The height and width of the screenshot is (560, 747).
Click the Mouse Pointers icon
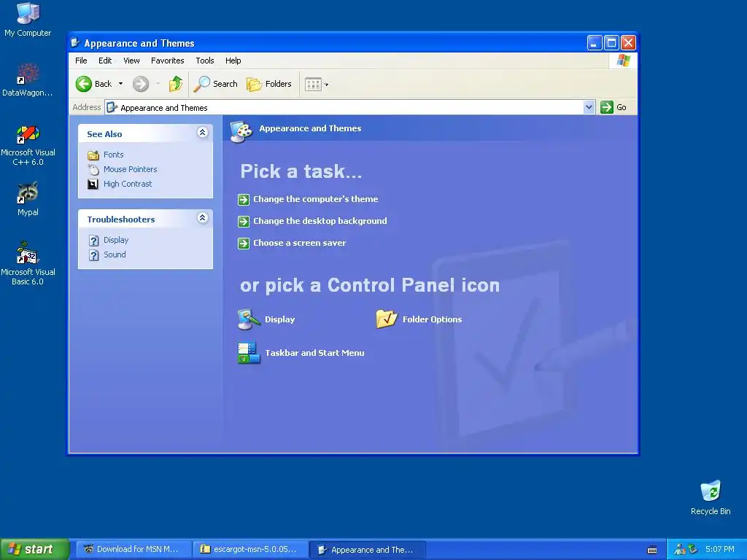(93, 169)
